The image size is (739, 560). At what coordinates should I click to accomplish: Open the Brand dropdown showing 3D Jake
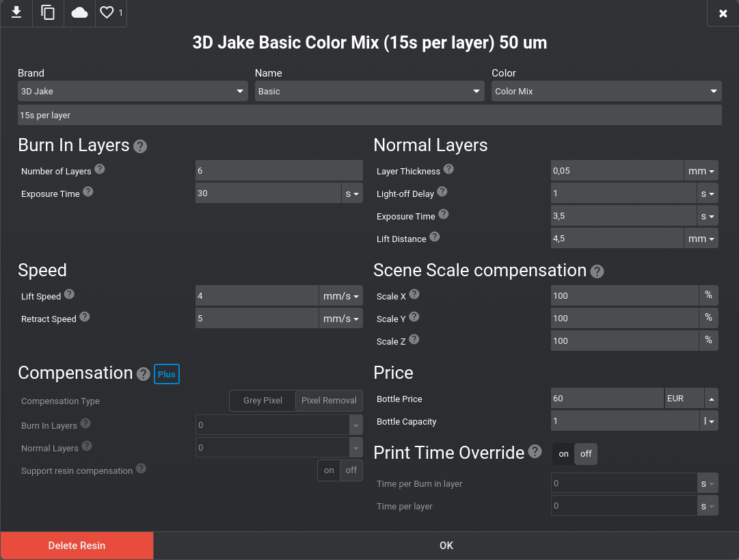[x=133, y=91]
